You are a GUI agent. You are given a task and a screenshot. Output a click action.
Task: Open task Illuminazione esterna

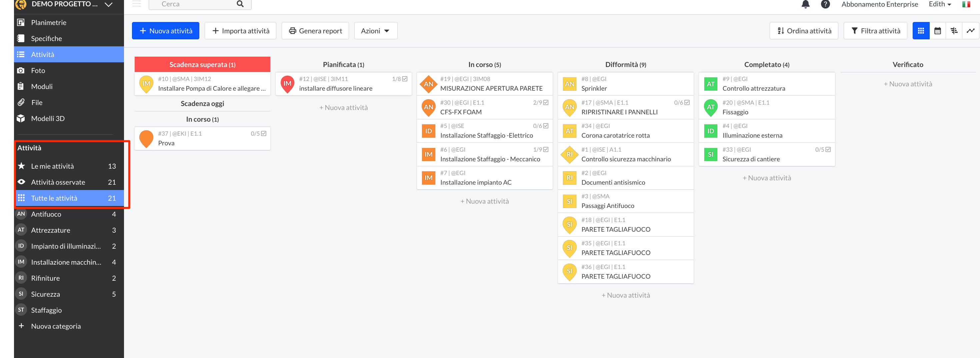[767, 131]
